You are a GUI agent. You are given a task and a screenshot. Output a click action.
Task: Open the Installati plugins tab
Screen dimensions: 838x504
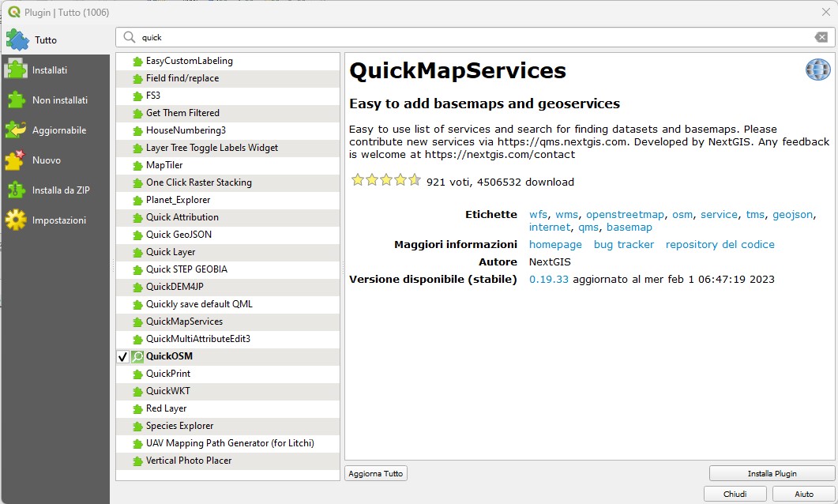49,70
